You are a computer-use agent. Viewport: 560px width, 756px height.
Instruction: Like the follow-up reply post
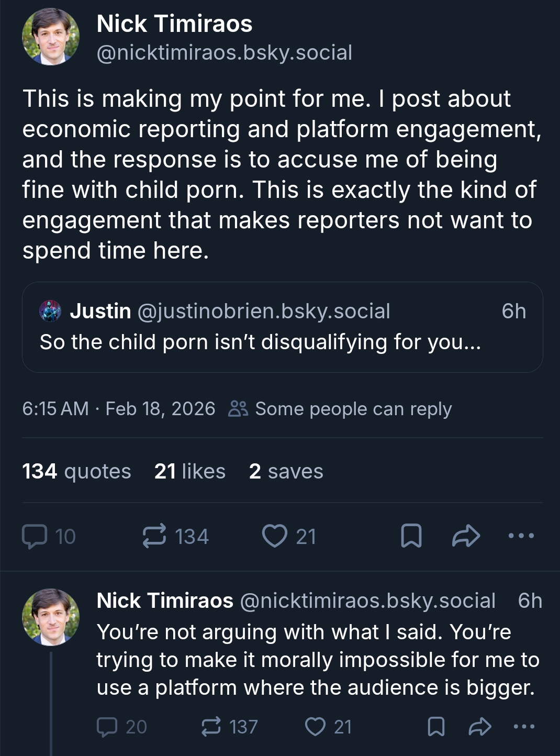(315, 727)
